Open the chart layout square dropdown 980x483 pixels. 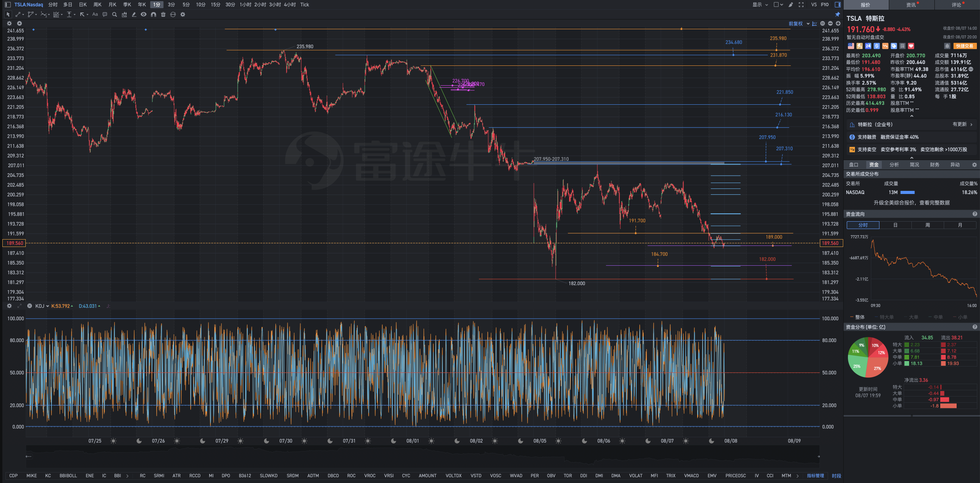[778, 5]
